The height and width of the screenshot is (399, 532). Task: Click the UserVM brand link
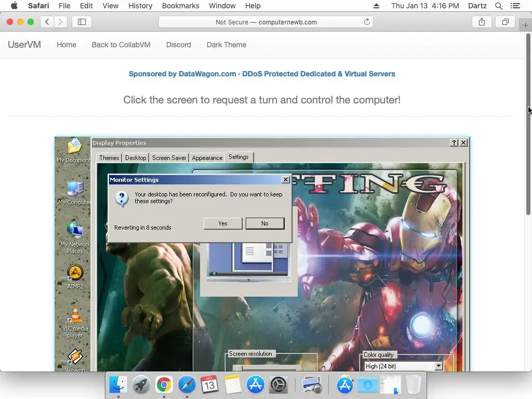tap(24, 45)
